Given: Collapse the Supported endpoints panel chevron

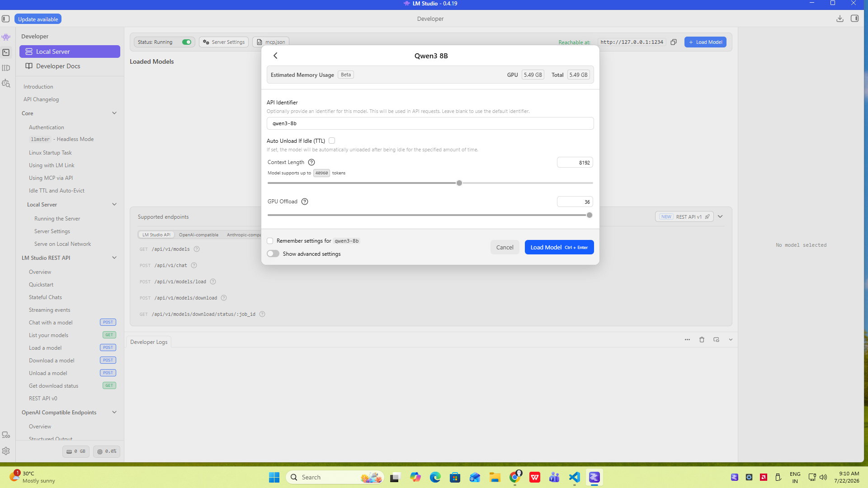Looking at the screenshot, I should (x=720, y=217).
